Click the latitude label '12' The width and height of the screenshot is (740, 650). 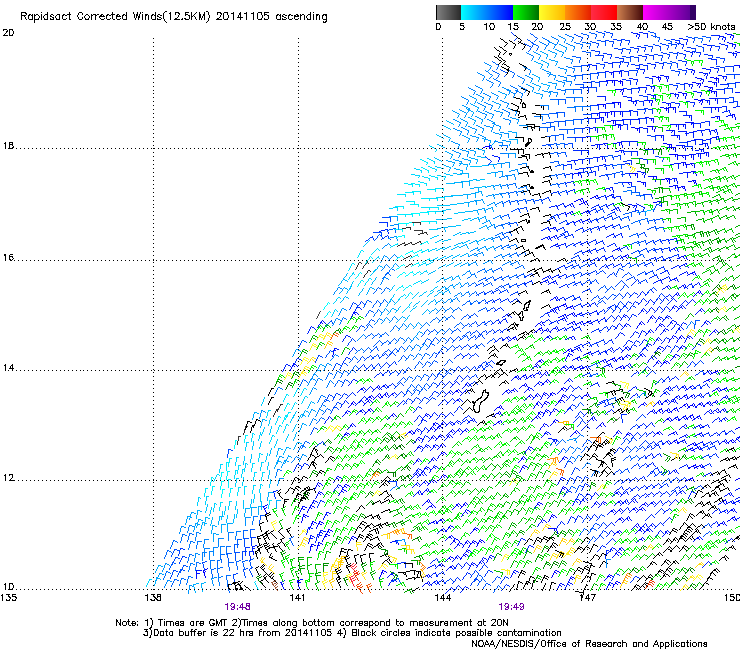tap(8, 478)
